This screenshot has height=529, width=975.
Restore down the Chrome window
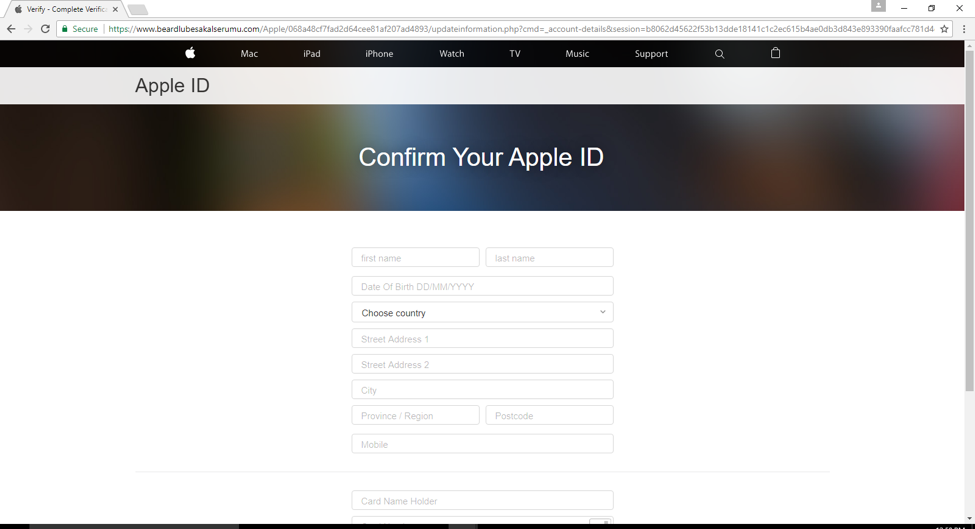pos(931,8)
